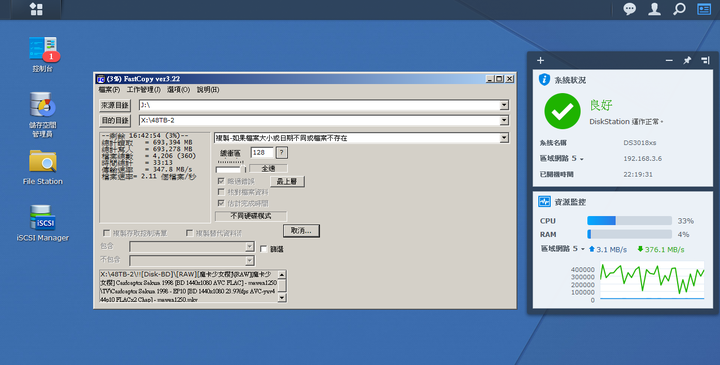Click the log box scroll up arrow
The width and height of the screenshot is (720, 365).
[x=282, y=275]
